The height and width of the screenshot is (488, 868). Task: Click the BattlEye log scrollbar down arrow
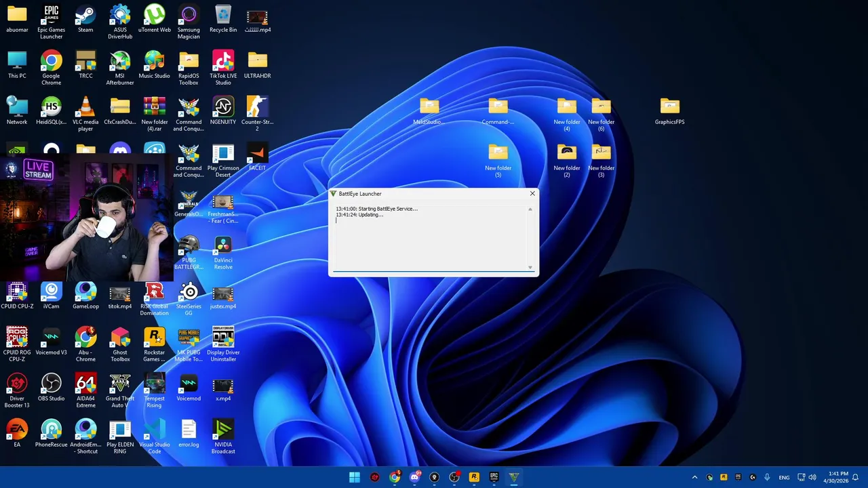[530, 267]
